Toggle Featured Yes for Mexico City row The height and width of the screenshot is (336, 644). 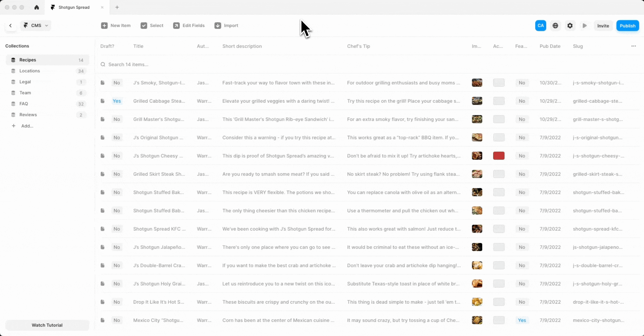[522, 320]
